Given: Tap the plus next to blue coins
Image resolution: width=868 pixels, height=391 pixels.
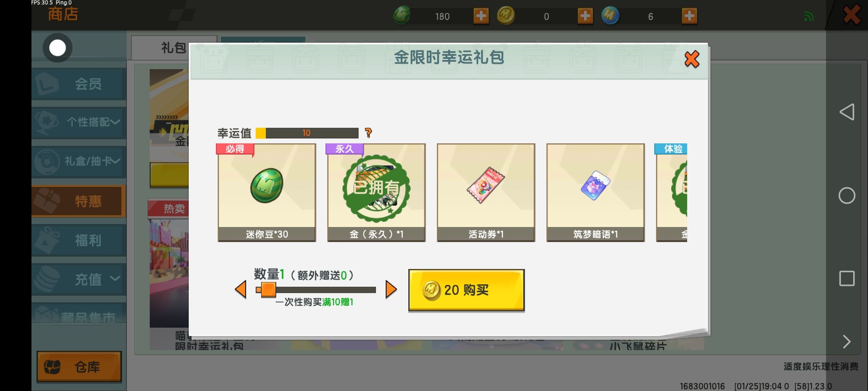Looking at the screenshot, I should point(689,16).
